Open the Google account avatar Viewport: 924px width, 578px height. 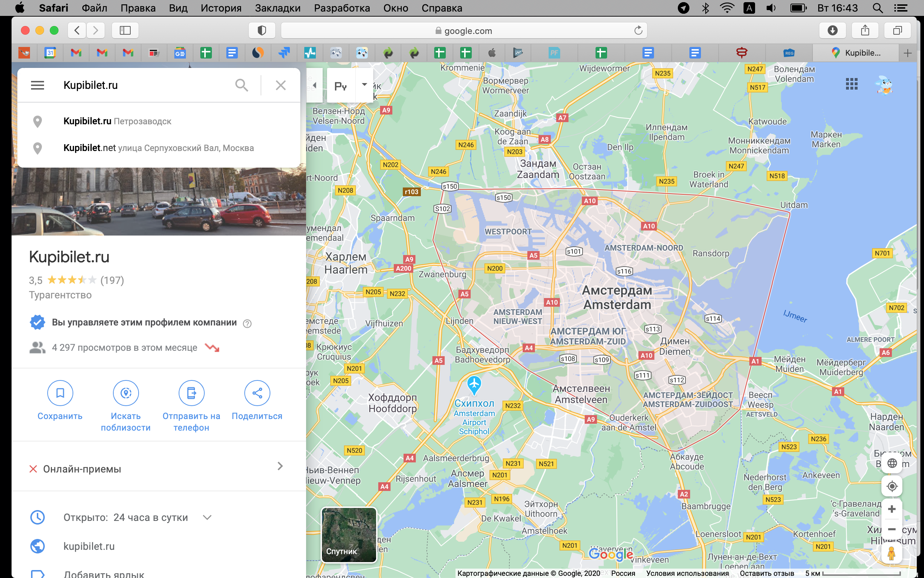(885, 84)
